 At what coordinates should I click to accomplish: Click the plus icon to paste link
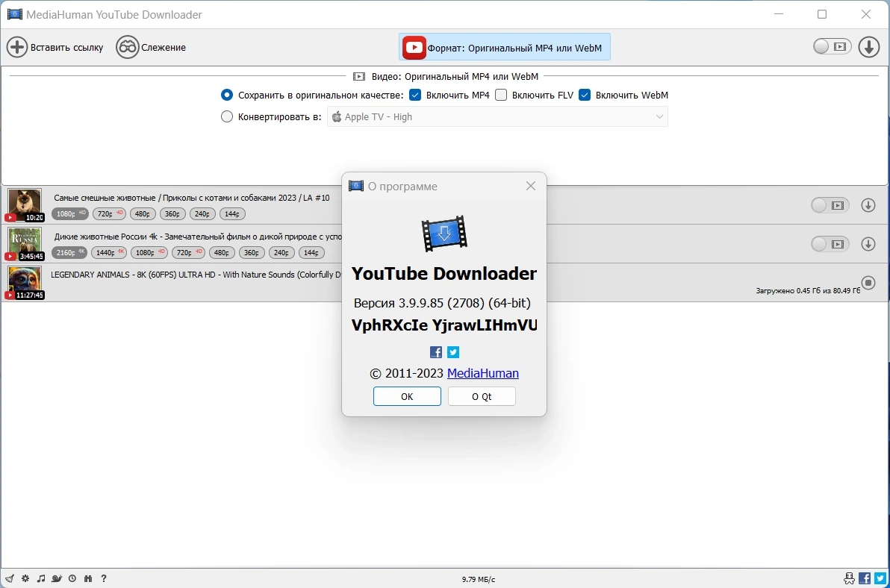[17, 47]
